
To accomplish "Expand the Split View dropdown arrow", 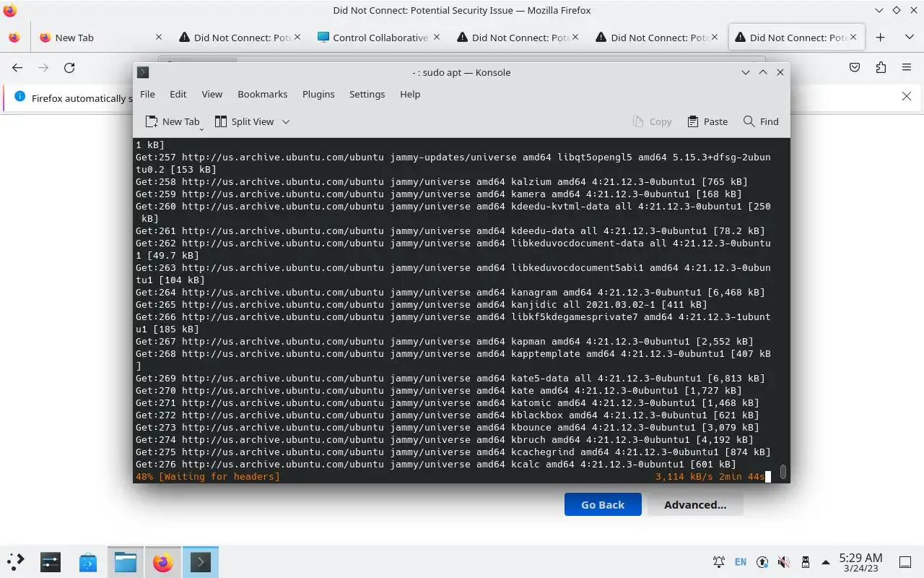I will (x=286, y=121).
